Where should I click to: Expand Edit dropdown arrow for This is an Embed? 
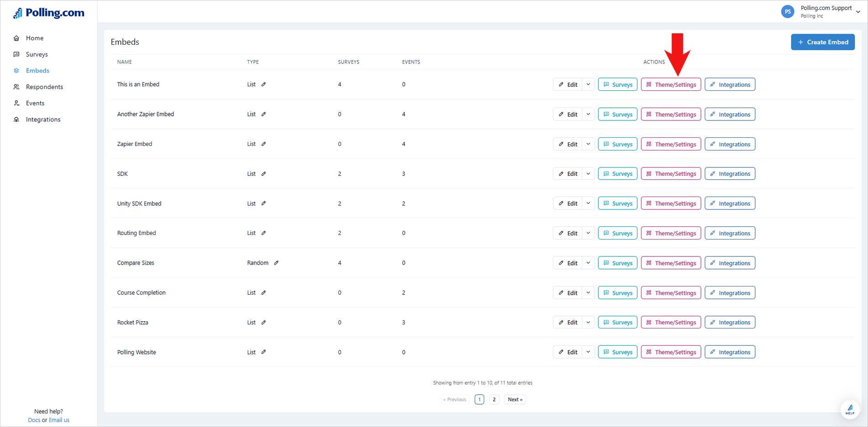click(x=588, y=84)
